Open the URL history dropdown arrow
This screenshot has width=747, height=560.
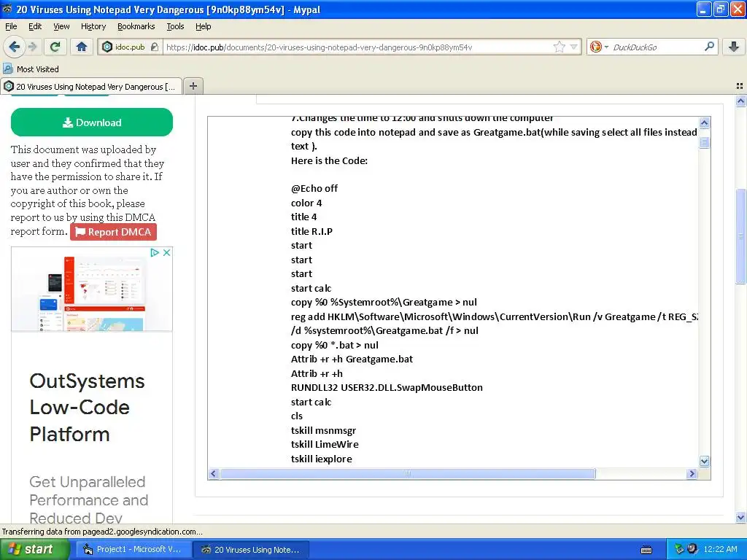point(573,47)
